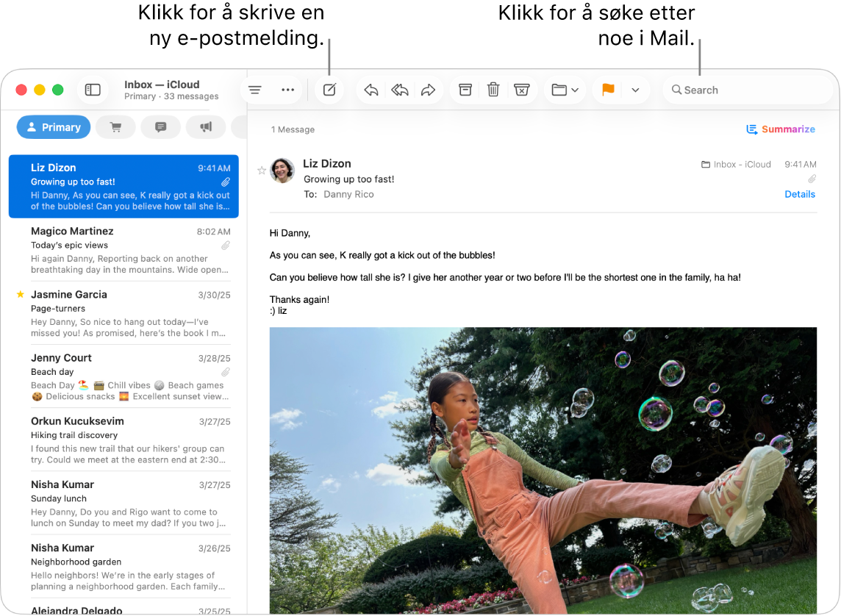Select the Transactions cart category

point(115,126)
